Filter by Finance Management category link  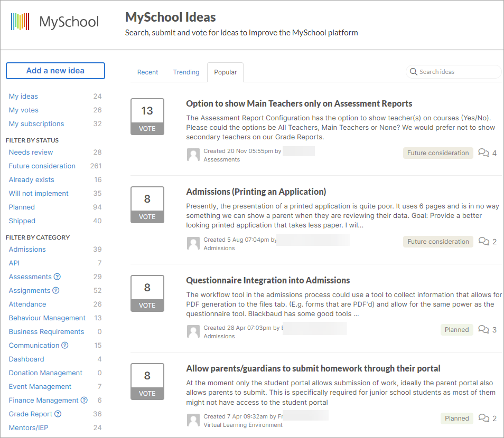[x=44, y=401]
